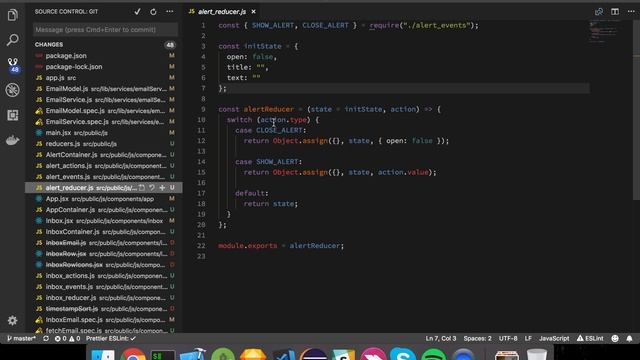Open source control More Actions menu
Image resolution: width=640 pixels, height=360 pixels.
coord(169,12)
